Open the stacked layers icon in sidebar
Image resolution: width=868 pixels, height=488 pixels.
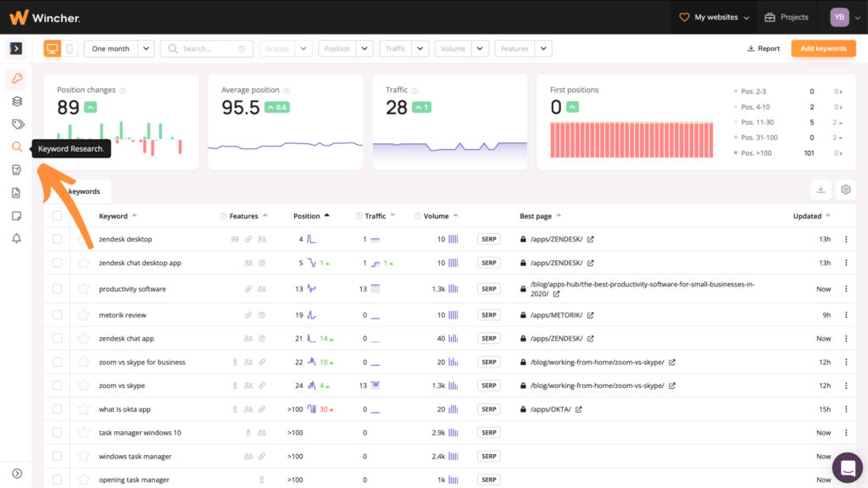click(17, 102)
